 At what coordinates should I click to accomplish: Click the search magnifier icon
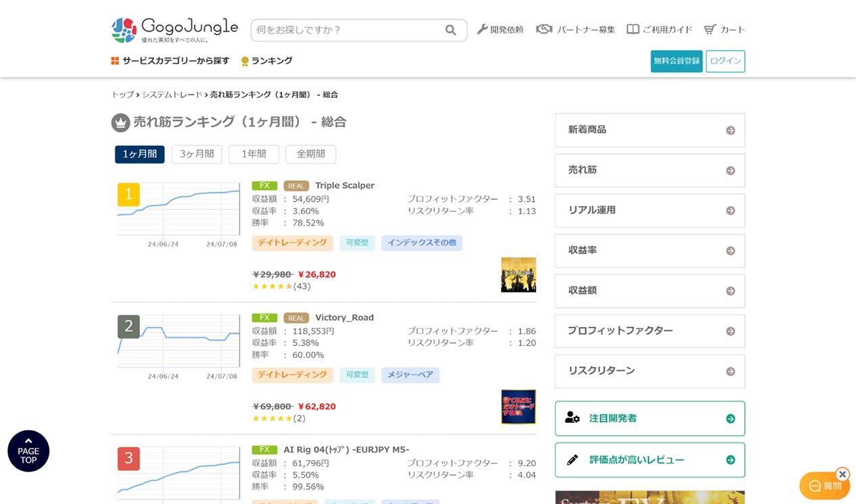click(x=451, y=30)
